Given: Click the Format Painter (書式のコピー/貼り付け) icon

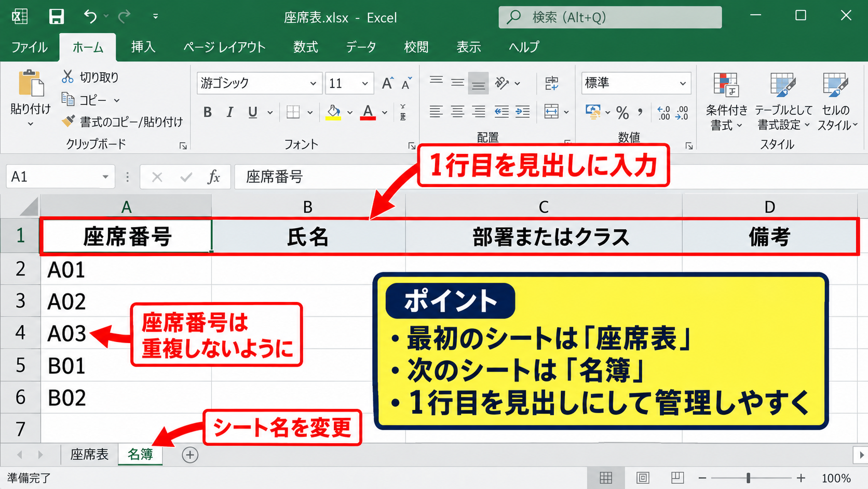Looking at the screenshot, I should [68, 122].
